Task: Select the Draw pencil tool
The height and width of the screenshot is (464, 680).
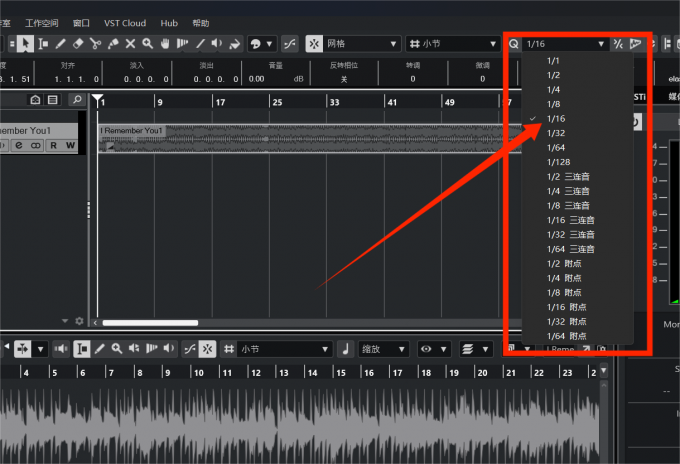Action: click(x=60, y=44)
